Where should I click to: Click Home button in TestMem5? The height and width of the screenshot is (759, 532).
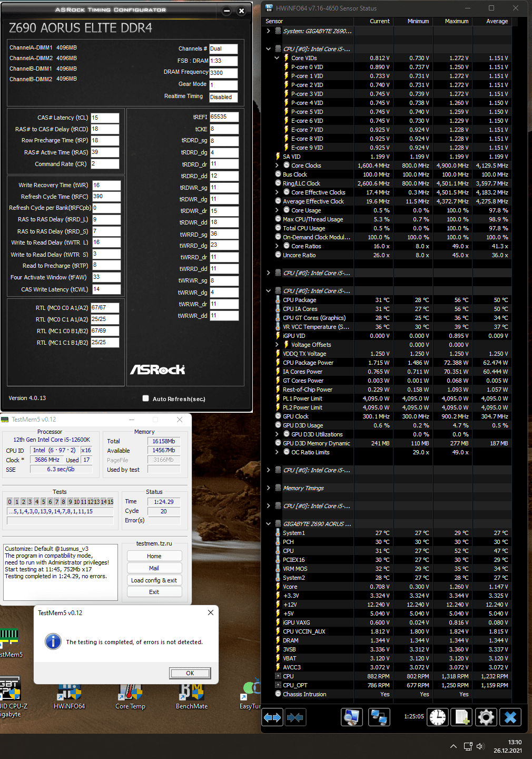(154, 556)
